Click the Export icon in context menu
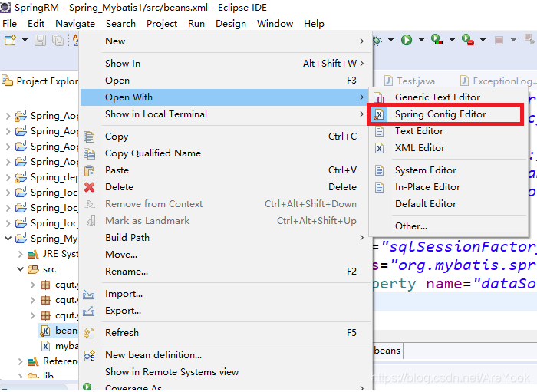The image size is (537, 392). click(x=89, y=311)
